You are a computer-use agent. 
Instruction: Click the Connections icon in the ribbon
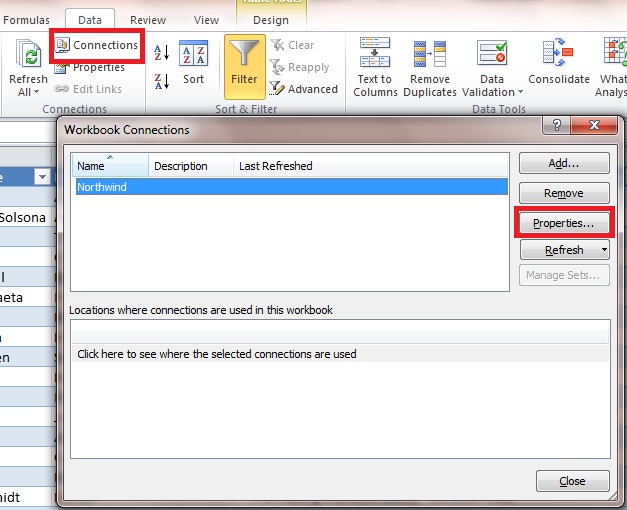tap(63, 46)
